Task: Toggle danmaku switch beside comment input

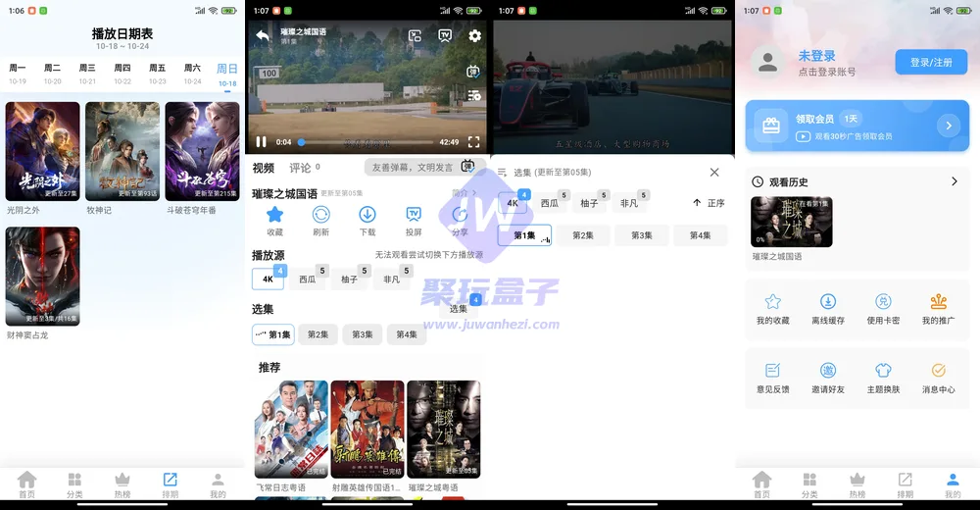Action: click(467, 167)
